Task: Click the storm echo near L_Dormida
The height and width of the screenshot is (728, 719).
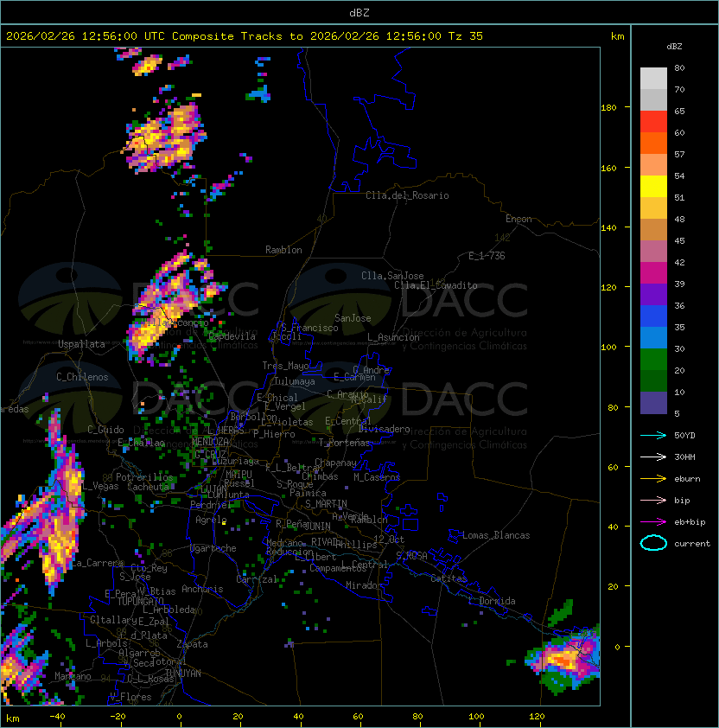Action: point(563,660)
